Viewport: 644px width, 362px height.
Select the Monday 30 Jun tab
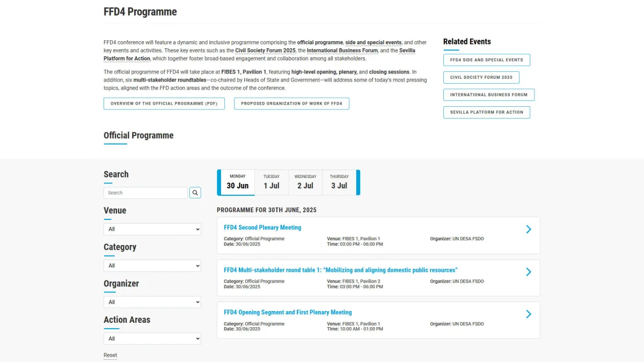pos(237,182)
